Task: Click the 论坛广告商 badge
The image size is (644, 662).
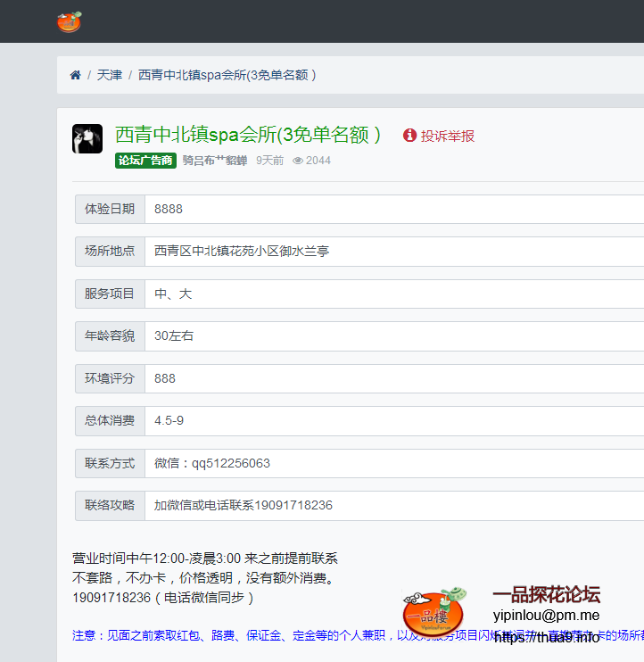Action: 145,161
